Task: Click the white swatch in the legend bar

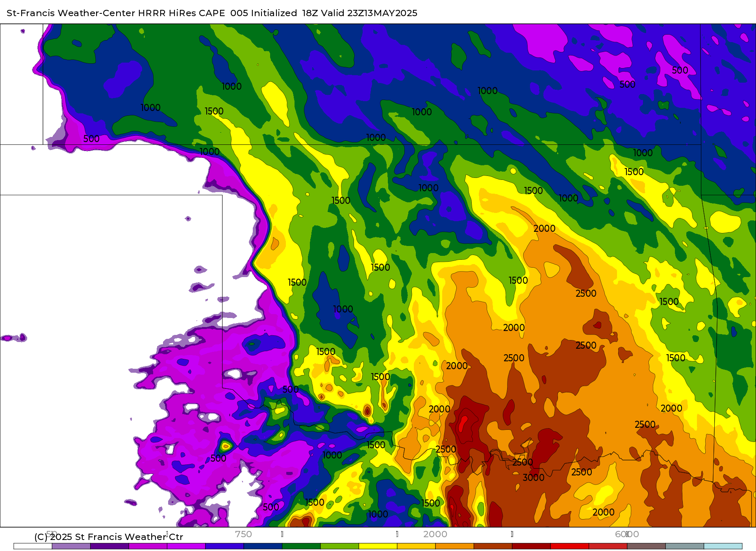Action: tap(33, 546)
